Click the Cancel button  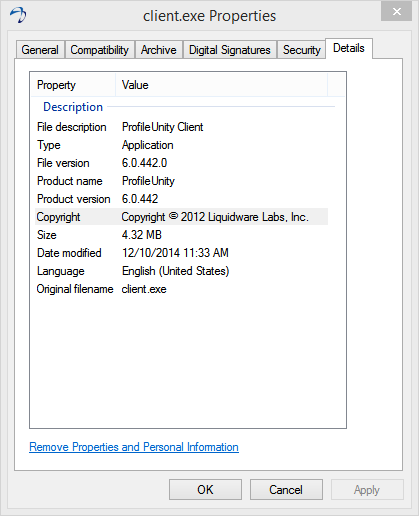tap(286, 490)
